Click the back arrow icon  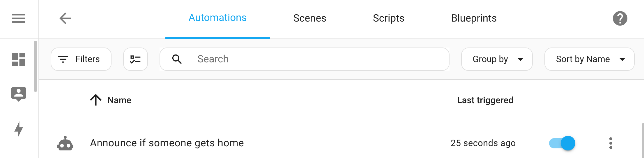tap(65, 18)
